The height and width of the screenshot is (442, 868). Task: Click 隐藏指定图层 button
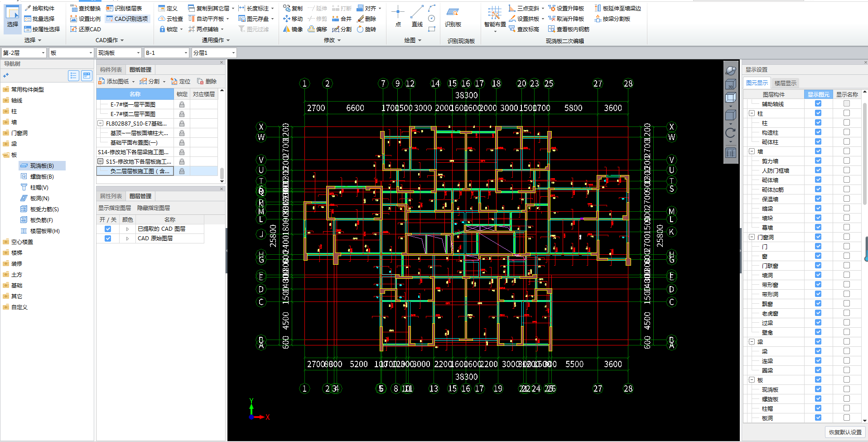(x=154, y=208)
